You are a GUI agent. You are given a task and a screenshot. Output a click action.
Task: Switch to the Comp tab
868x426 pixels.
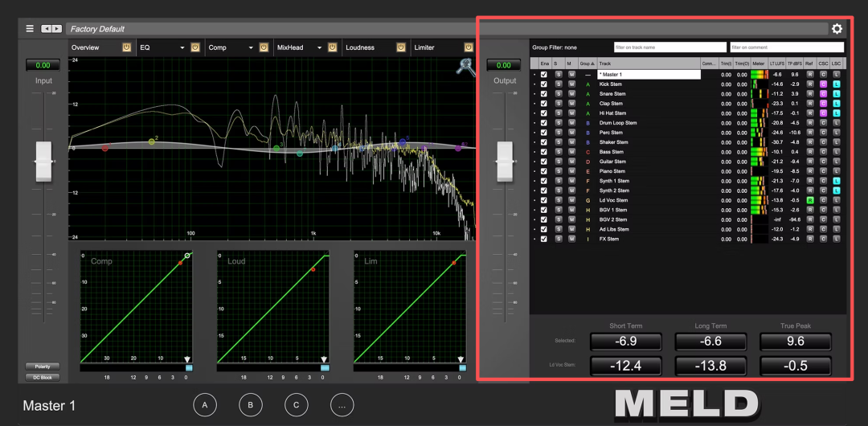point(218,47)
